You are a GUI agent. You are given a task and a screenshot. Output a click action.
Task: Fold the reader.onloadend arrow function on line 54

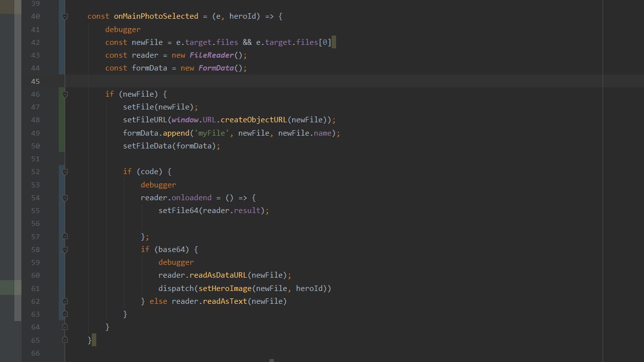[x=65, y=198]
